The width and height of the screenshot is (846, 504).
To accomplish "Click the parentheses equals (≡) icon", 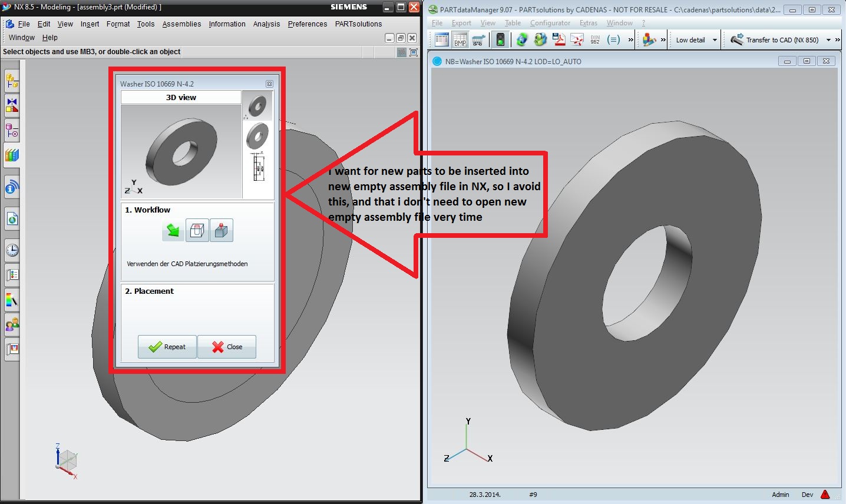I will point(613,40).
